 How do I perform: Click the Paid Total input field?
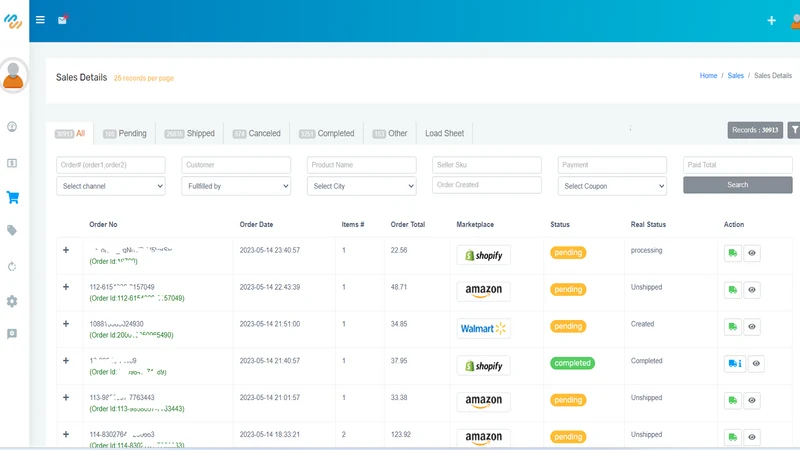[x=738, y=165]
